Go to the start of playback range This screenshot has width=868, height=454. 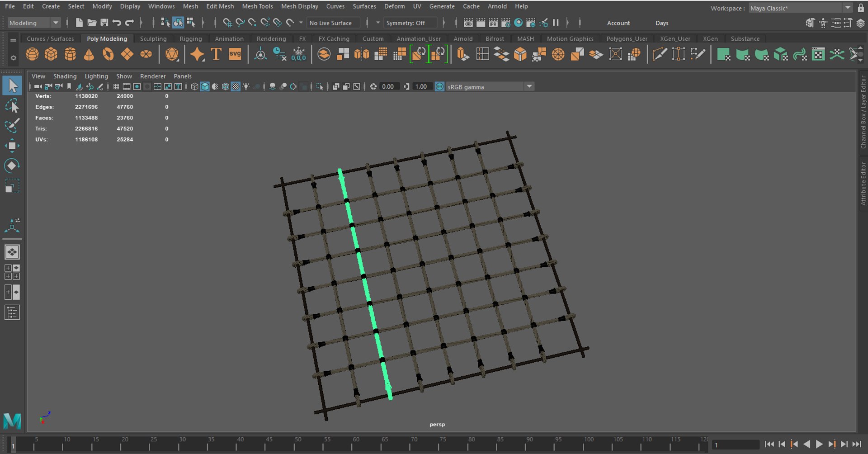pos(769,445)
